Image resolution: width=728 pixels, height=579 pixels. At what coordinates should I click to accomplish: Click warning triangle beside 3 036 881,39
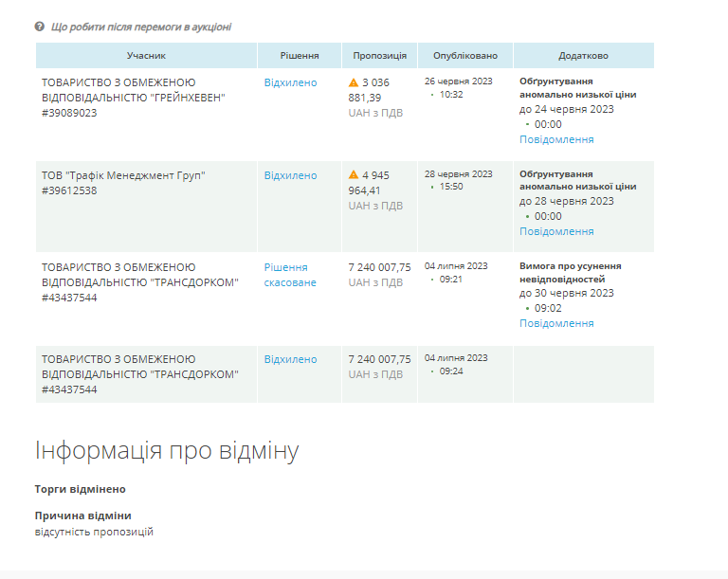(x=354, y=82)
